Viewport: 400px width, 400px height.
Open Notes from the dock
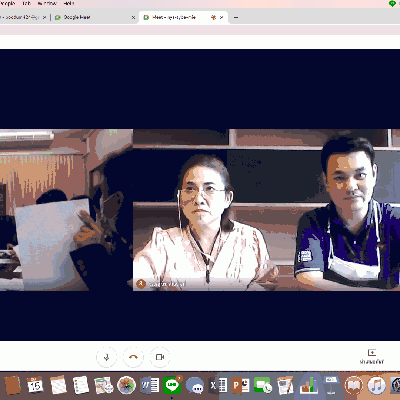tap(58, 386)
